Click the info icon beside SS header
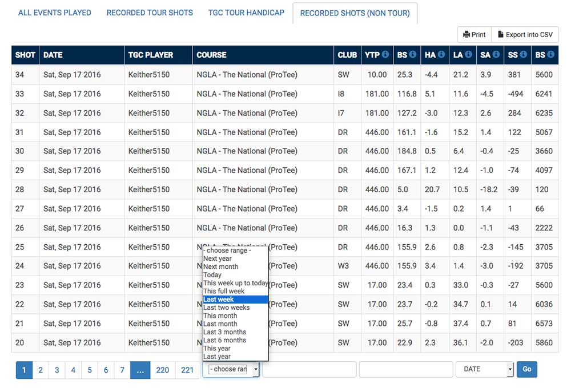The image size is (571, 392). click(x=524, y=55)
